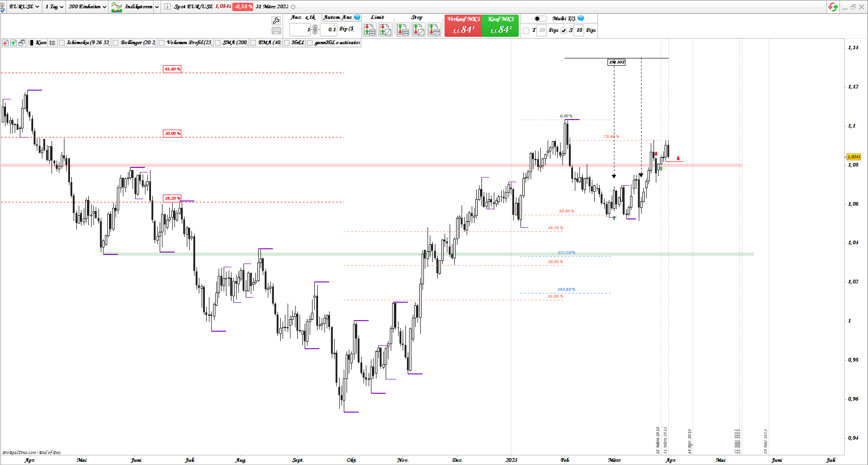Viewport: 868px width, 465px height.
Task: Click the keyboard shortcuts icon
Action: pos(276,31)
